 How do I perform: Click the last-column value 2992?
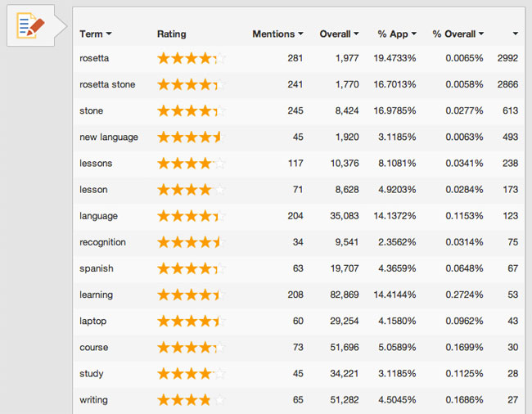tap(507, 58)
